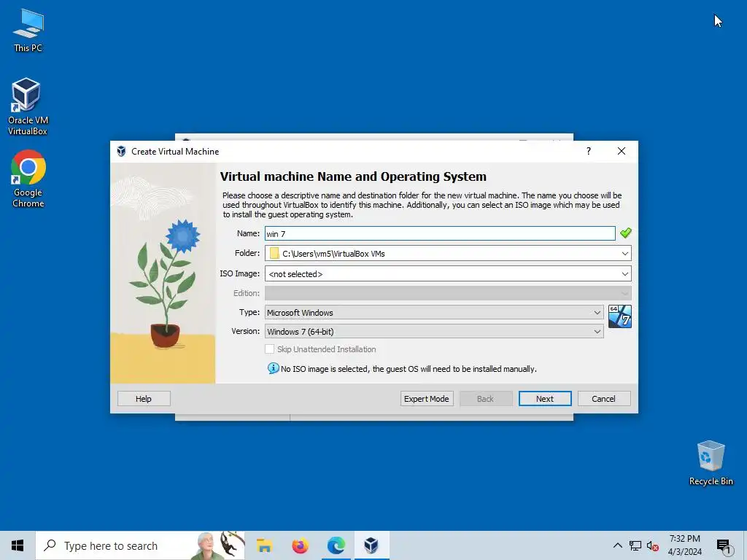This screenshot has height=560, width=747.
Task: Click Next to continue the wizard
Action: coord(544,399)
